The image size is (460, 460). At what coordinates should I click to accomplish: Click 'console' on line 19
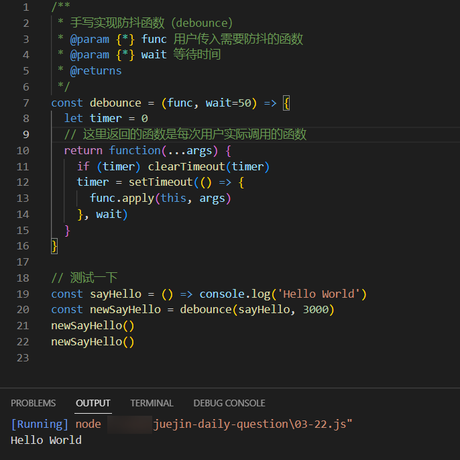(x=222, y=294)
